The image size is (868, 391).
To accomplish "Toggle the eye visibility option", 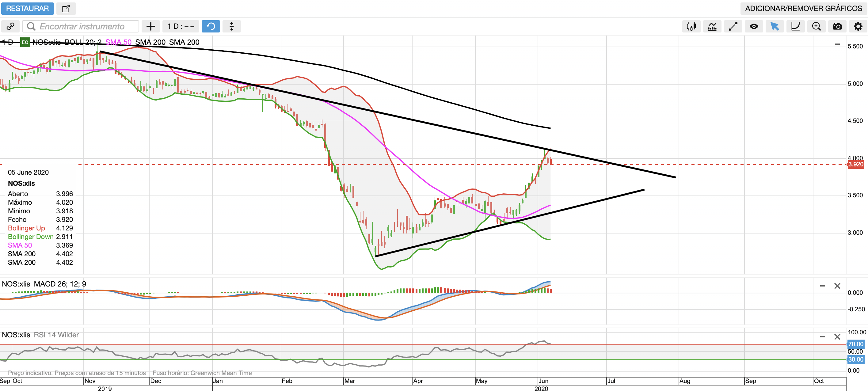I will pos(754,26).
